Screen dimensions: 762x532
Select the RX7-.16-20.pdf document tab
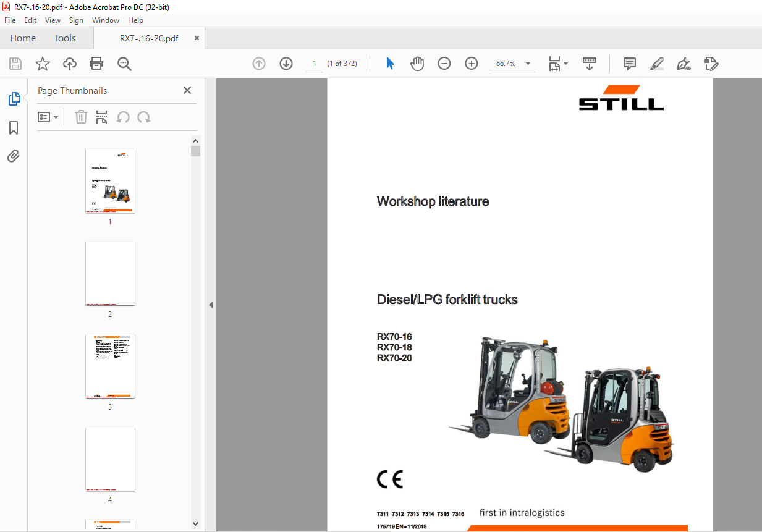pyautogui.click(x=149, y=38)
